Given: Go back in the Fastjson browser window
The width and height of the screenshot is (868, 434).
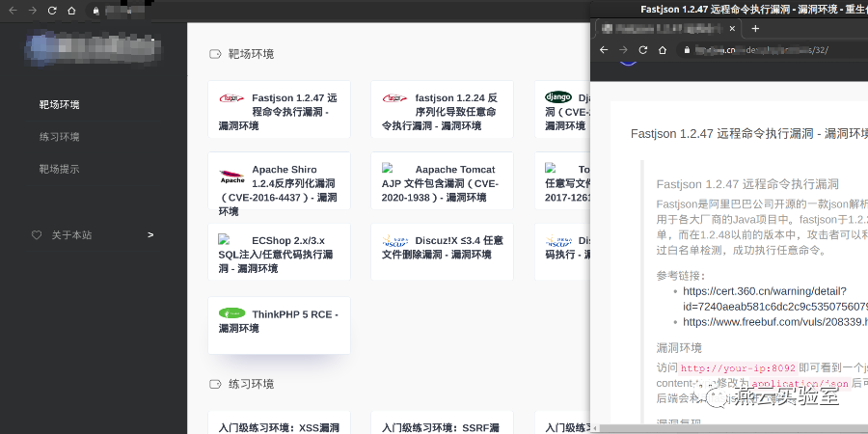Looking at the screenshot, I should [604, 50].
